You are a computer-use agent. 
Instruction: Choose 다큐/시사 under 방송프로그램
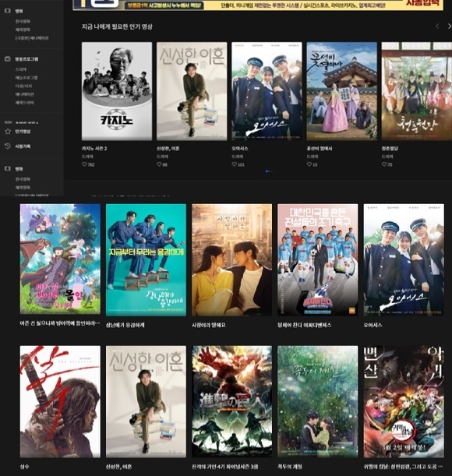pos(23,86)
